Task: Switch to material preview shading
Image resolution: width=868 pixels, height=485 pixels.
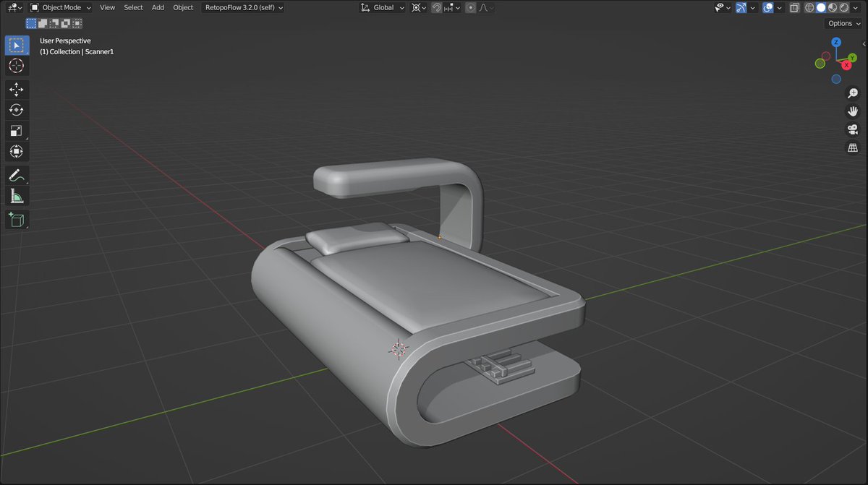Action: tap(832, 7)
